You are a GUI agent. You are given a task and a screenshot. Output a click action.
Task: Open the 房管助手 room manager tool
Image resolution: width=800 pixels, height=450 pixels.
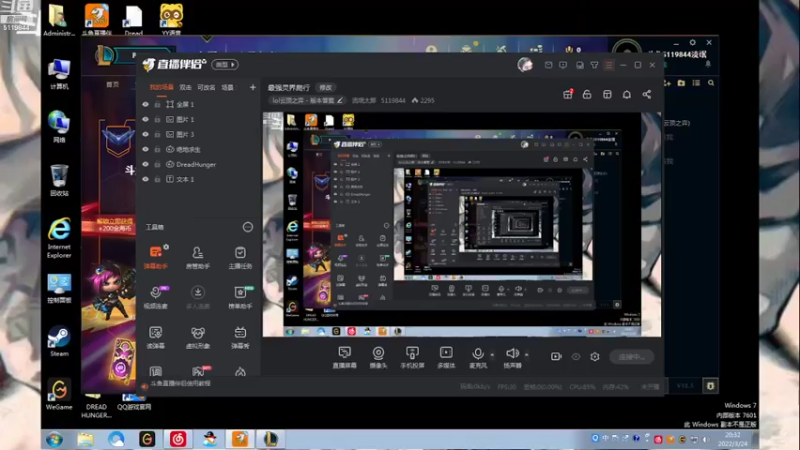pyautogui.click(x=197, y=257)
